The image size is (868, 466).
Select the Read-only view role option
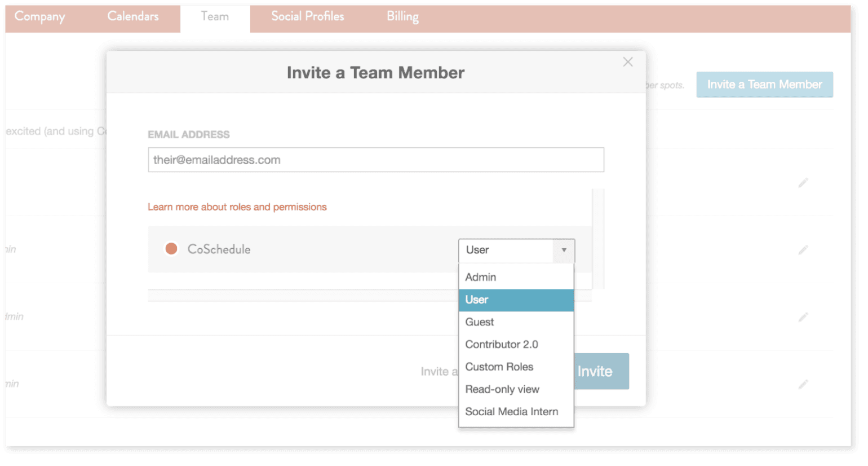502,389
